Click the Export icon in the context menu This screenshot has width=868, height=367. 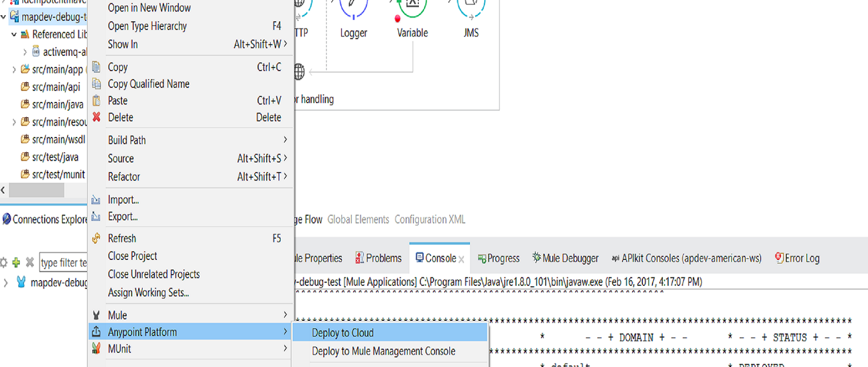coord(96,216)
